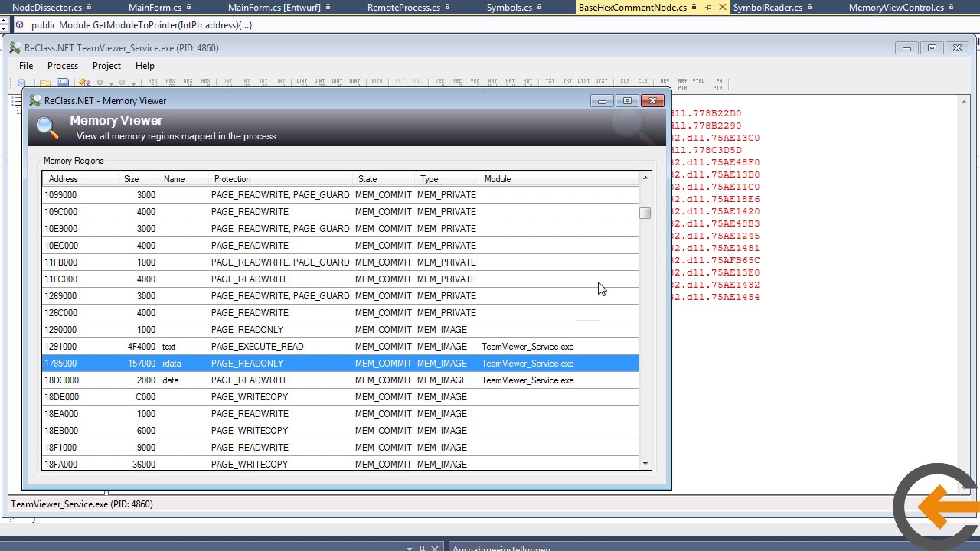This screenshot has height=551, width=980.
Task: Select the ARY array node type icon
Action: coord(665,83)
